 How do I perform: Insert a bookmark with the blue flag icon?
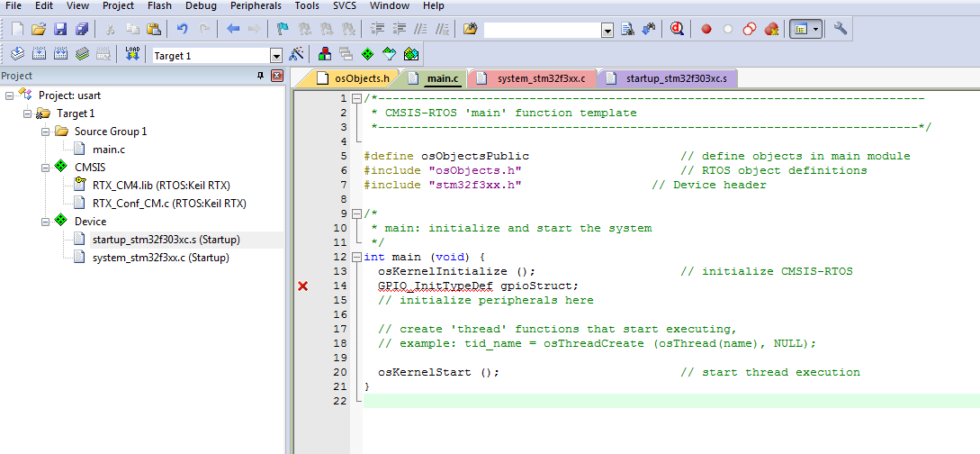click(x=283, y=29)
